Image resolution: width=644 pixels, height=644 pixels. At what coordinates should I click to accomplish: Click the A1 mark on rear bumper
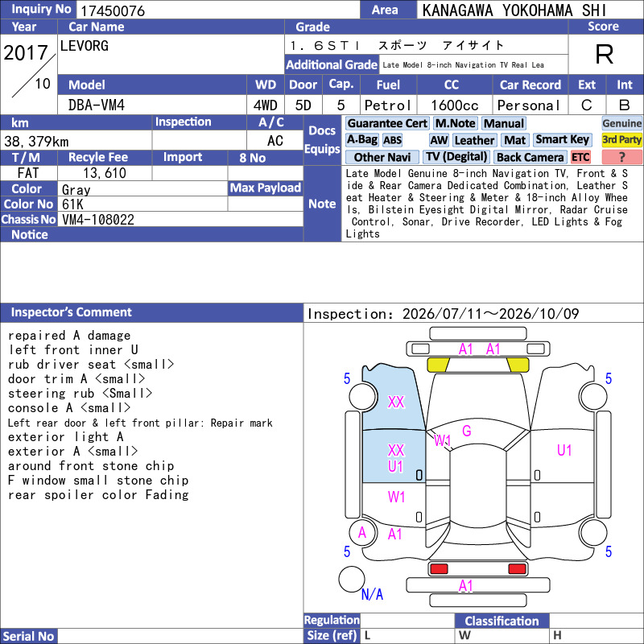point(466,586)
